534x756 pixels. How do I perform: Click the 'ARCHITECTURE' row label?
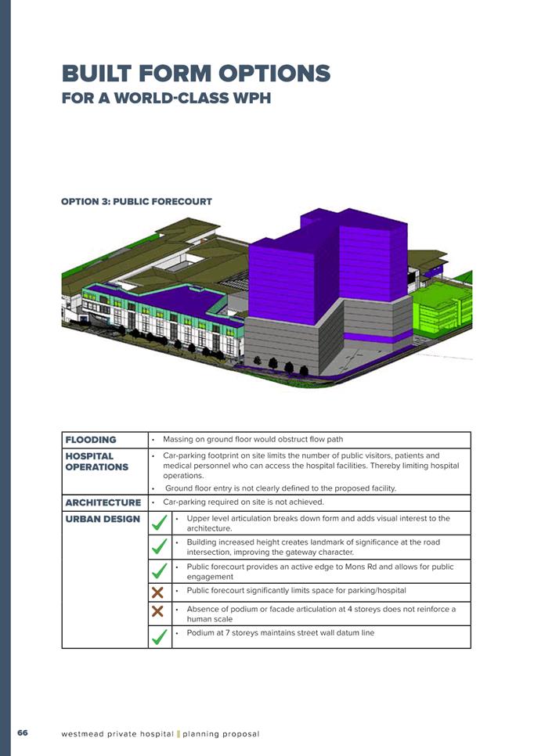[103, 502]
